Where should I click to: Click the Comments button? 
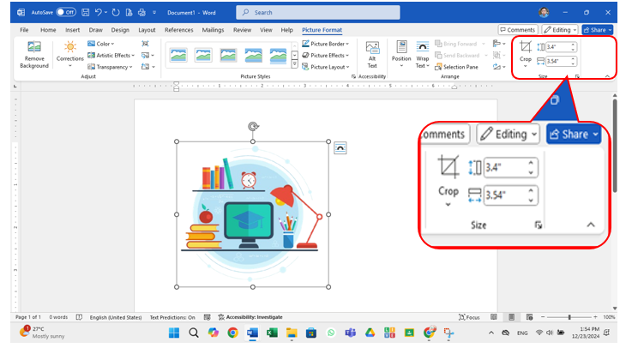coord(517,30)
